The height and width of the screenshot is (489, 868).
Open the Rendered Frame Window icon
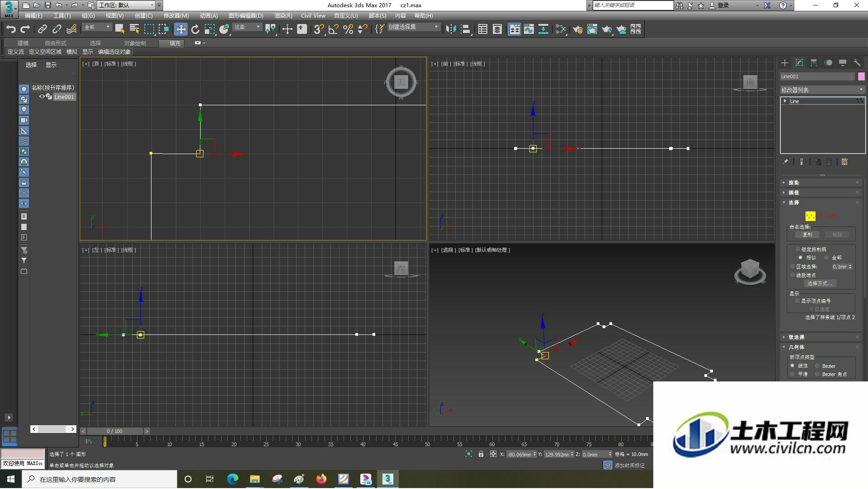[592, 29]
